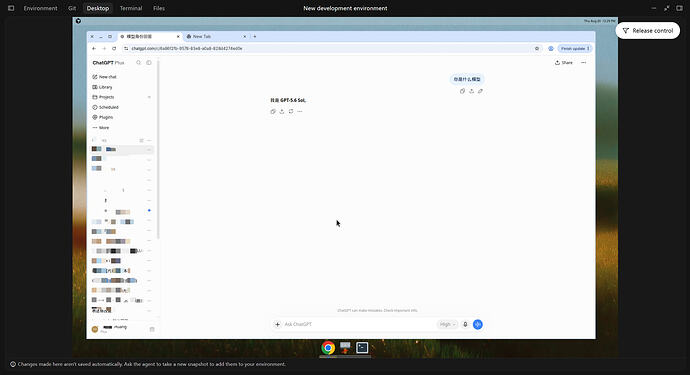The image size is (690, 375).
Task: Launch terminal from the dock
Action: click(362, 348)
